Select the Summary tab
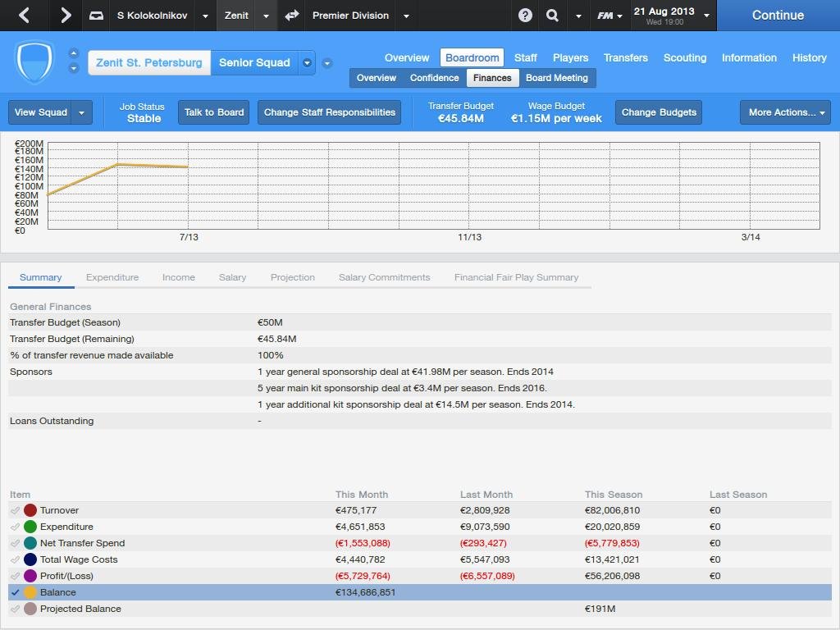 pos(41,277)
